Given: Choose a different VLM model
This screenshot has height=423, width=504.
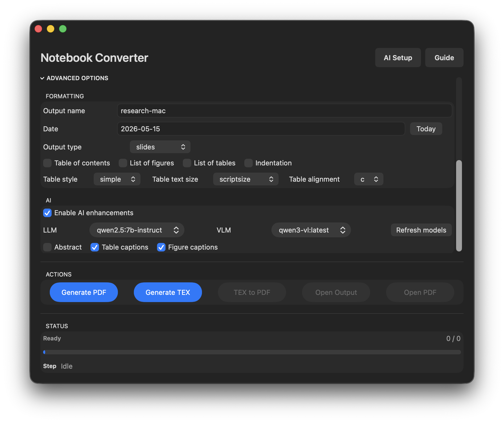Looking at the screenshot, I should click(x=311, y=230).
